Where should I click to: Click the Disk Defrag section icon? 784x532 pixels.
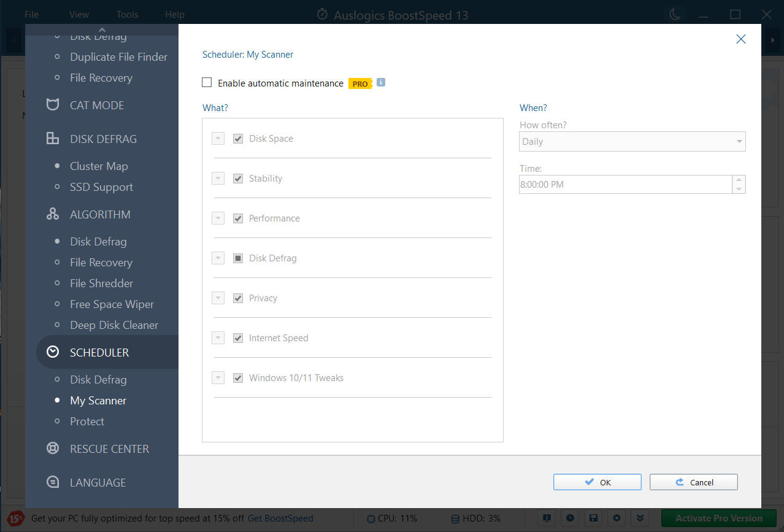tap(53, 139)
